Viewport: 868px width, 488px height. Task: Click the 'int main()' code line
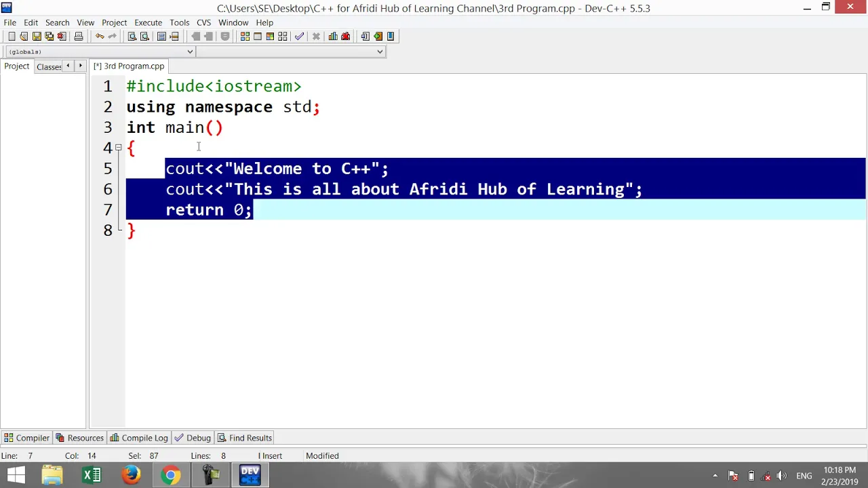click(x=174, y=127)
